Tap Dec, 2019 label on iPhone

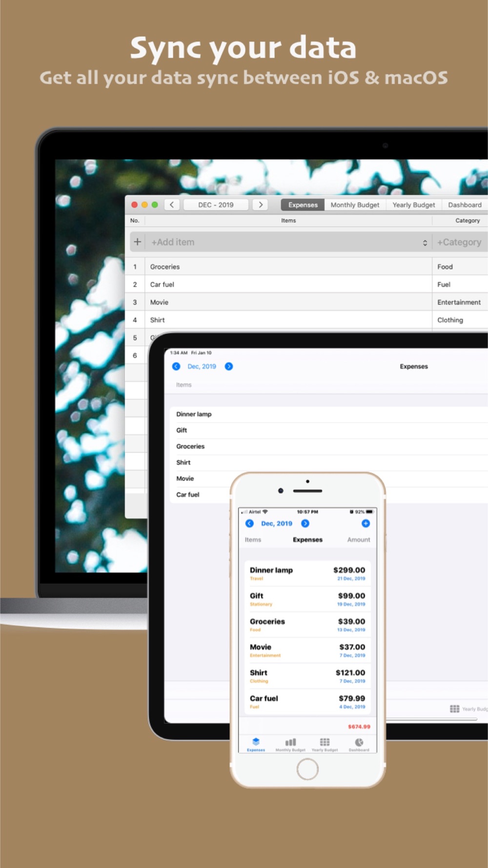point(277,523)
